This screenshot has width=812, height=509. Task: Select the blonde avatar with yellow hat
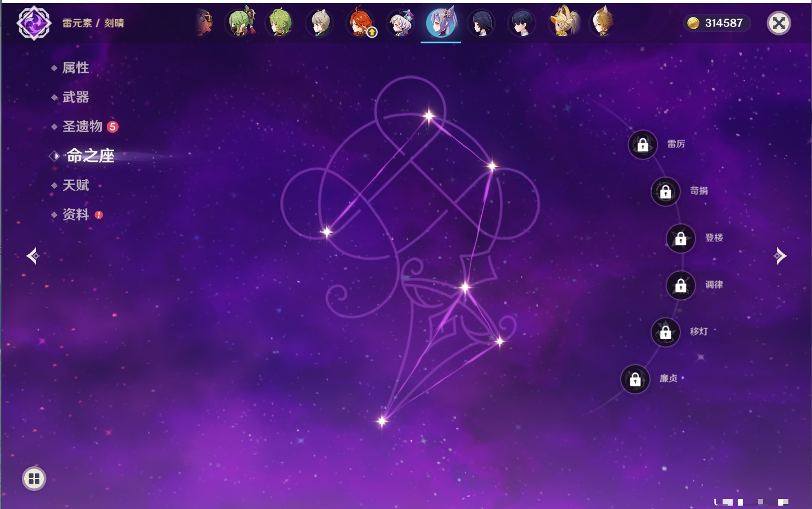click(563, 22)
